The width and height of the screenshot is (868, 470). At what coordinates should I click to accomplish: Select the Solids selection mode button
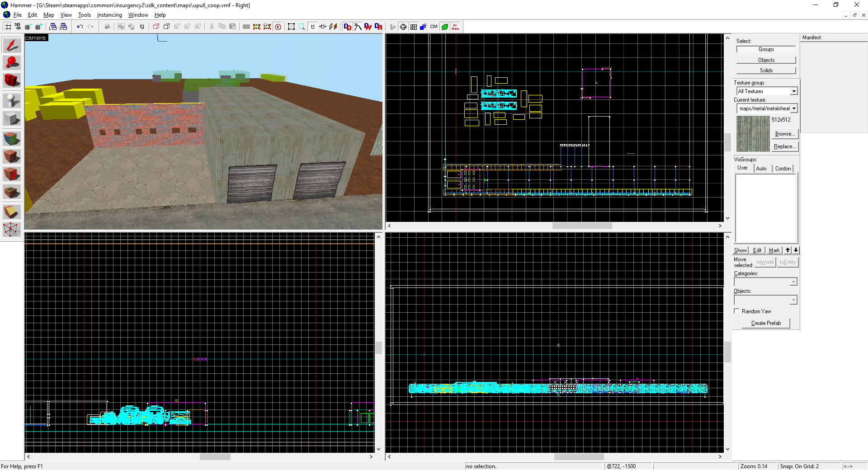(x=766, y=70)
